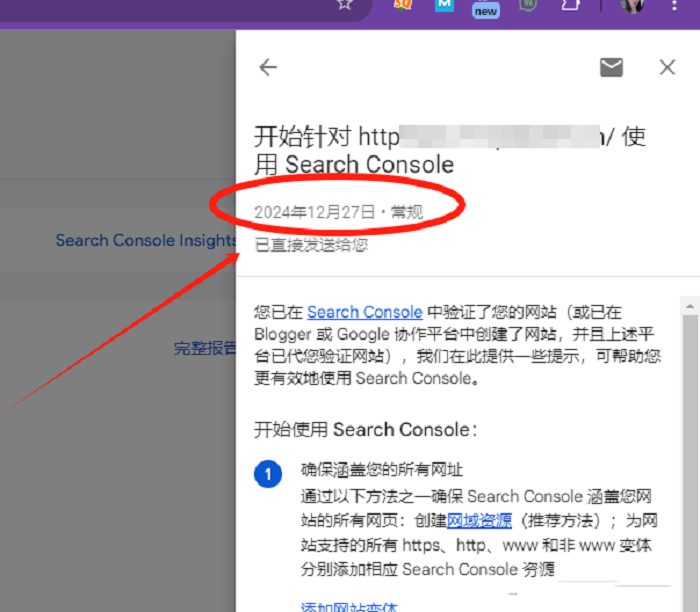Open the blue M browser extension
The image size is (700, 612).
[x=444, y=4]
